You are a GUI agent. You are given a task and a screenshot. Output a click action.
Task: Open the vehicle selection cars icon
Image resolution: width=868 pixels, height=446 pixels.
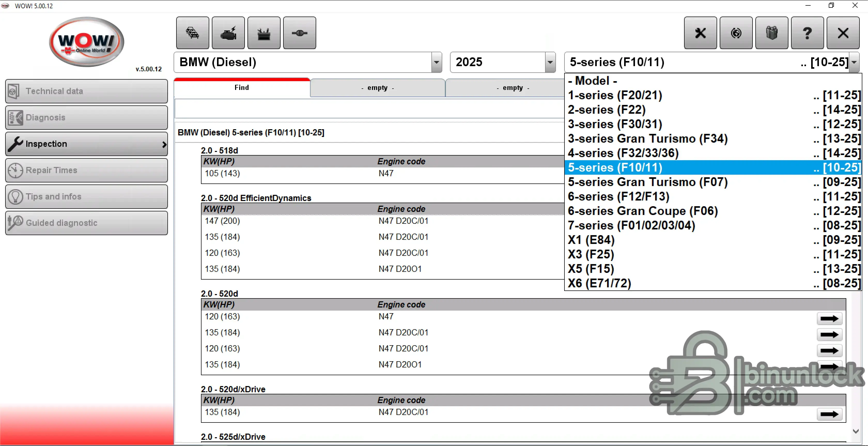pos(192,33)
